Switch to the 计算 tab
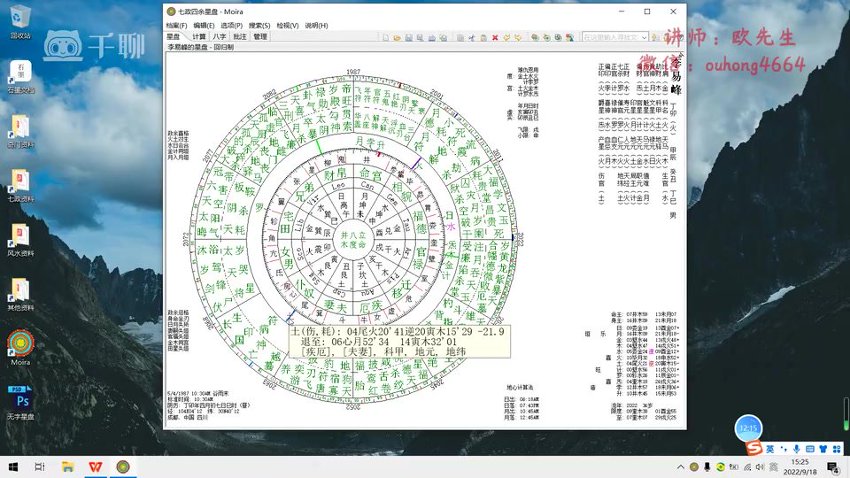Viewport: 850px width, 478px height. (199, 36)
